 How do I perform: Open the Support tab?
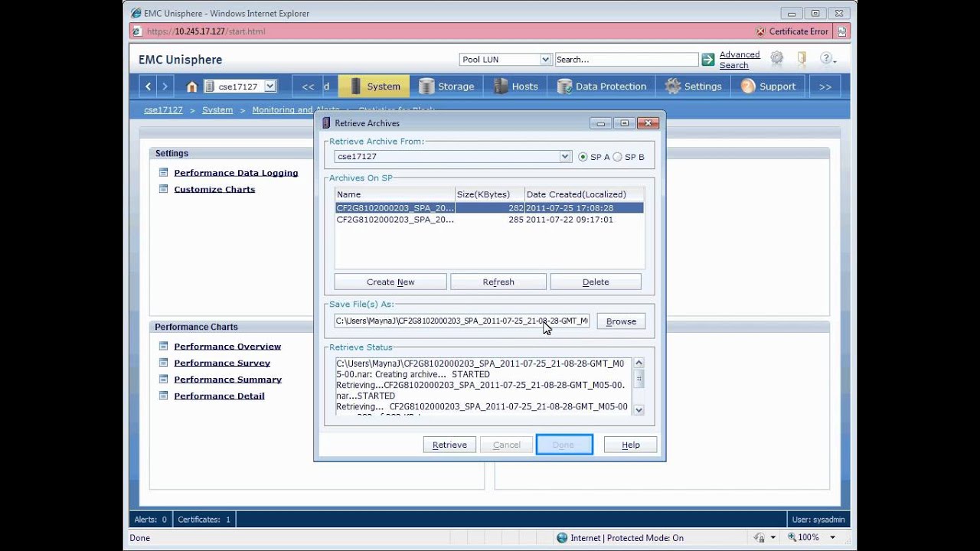(x=769, y=86)
